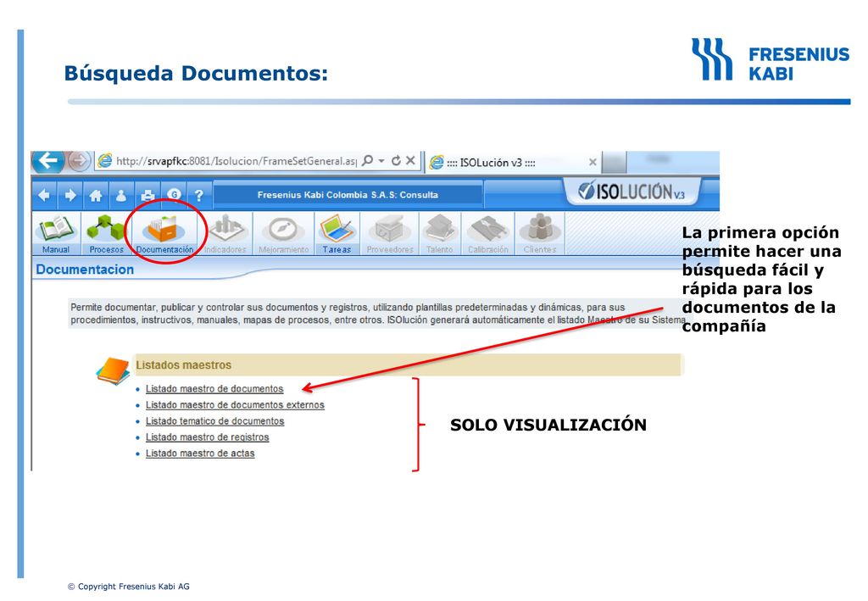Screen dimensions: 868x601
Task: Open the Talento module
Action: coord(440,234)
